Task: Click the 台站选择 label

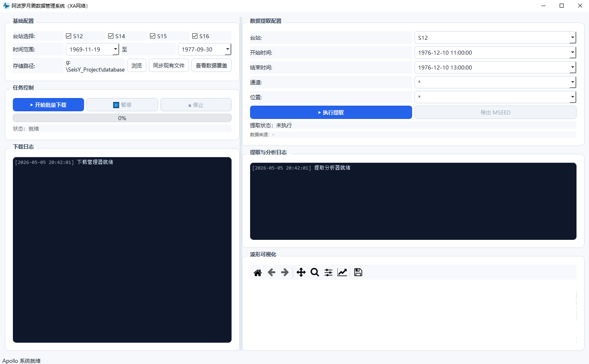Action: (x=24, y=36)
